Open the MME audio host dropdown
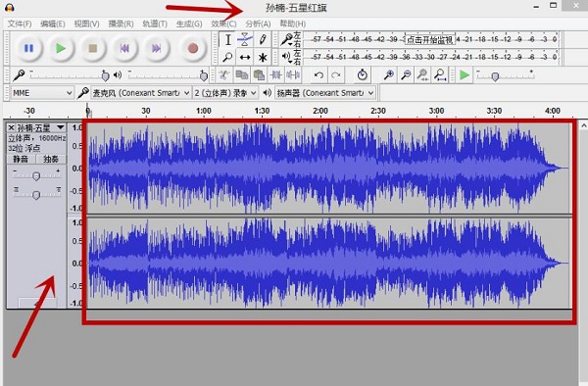Image resolution: width=588 pixels, height=386 pixels. click(41, 93)
